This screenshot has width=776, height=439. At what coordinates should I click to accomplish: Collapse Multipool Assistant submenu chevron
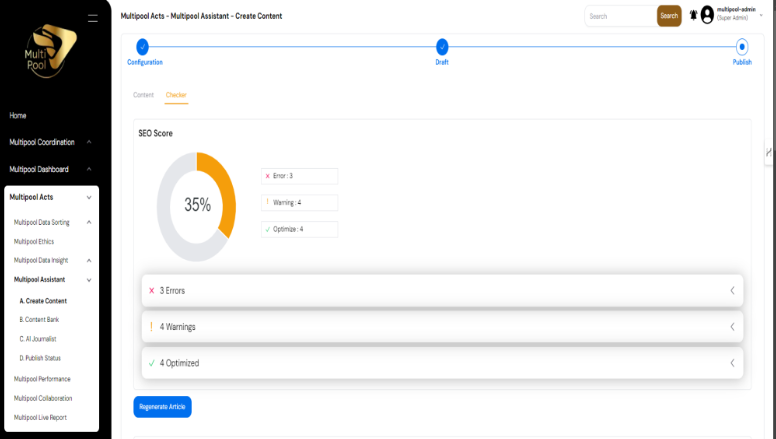click(89, 280)
